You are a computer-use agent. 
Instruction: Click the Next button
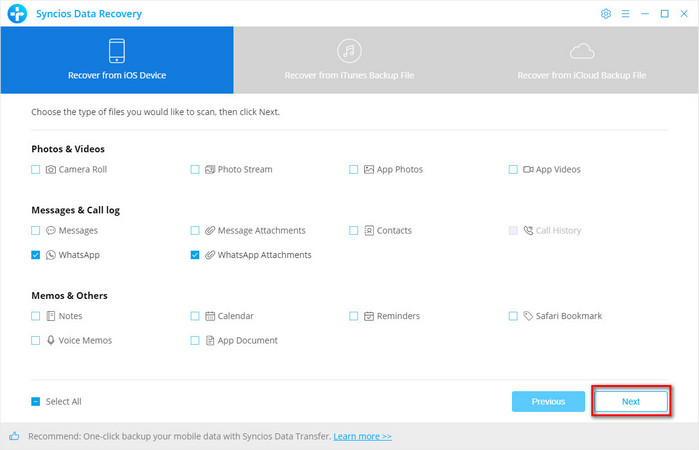(631, 401)
